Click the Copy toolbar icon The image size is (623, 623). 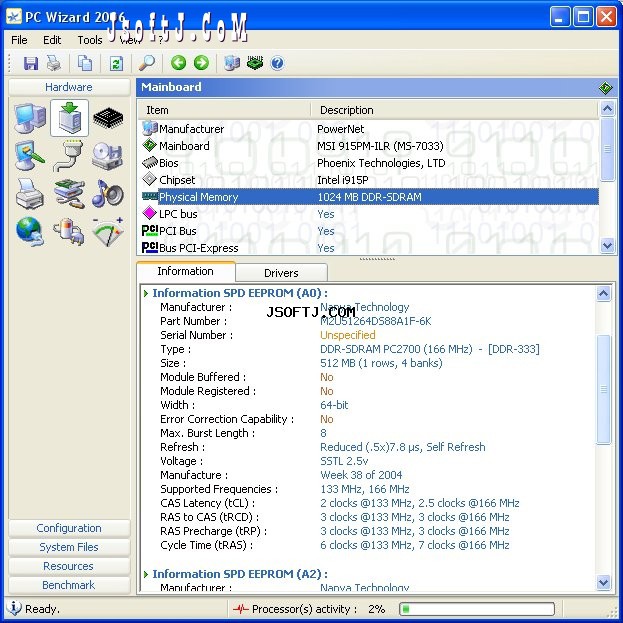click(x=85, y=63)
